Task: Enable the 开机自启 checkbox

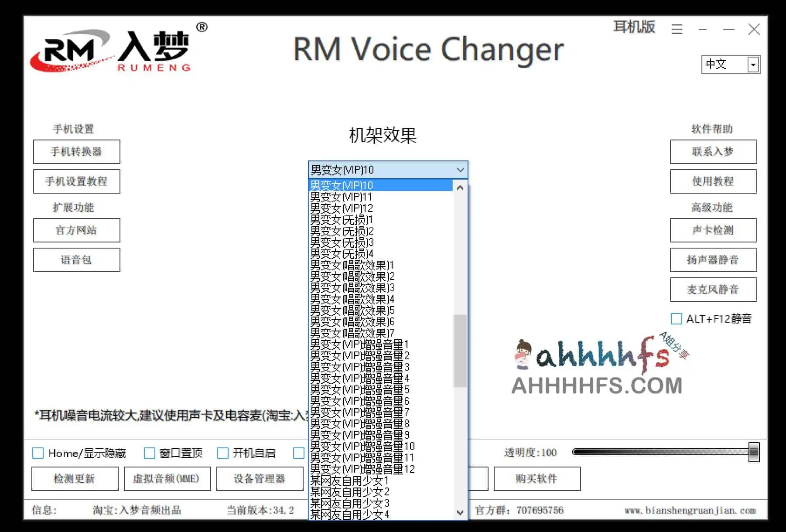Action: click(x=223, y=454)
